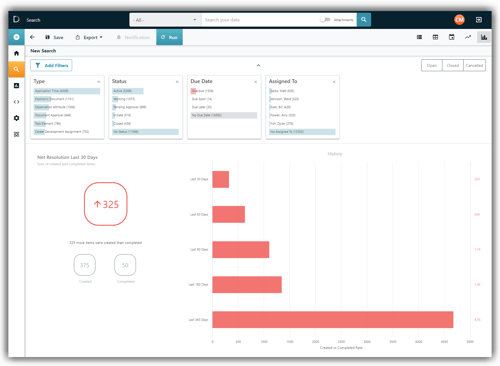Open the code brackets sidebar icon
Viewport: 500px width, 366px height.
click(x=16, y=102)
